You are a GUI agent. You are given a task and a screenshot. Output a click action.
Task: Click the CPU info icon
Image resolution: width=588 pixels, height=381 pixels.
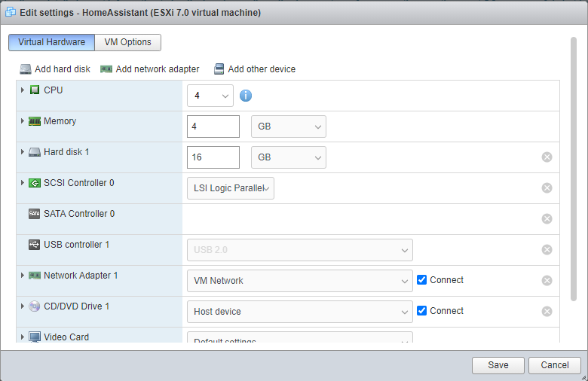click(246, 96)
